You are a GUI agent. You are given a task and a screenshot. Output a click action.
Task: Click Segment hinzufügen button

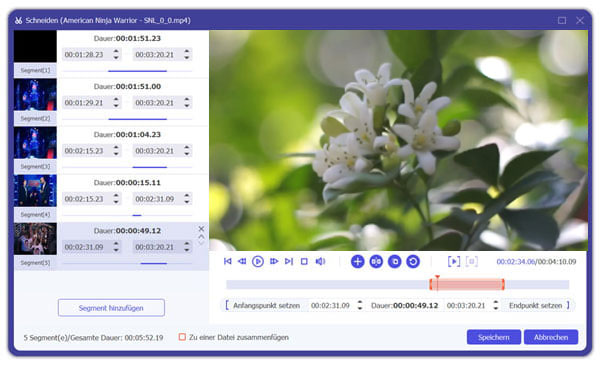pyautogui.click(x=111, y=308)
